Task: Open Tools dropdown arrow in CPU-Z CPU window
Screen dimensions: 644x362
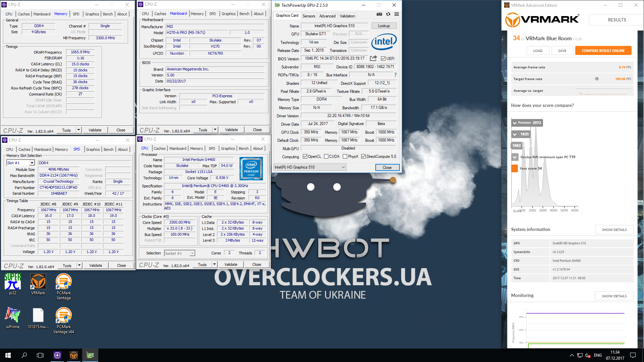Action: (x=214, y=264)
